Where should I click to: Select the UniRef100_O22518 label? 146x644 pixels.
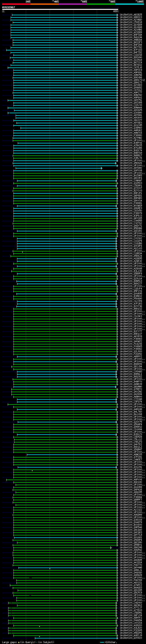point(131,60)
